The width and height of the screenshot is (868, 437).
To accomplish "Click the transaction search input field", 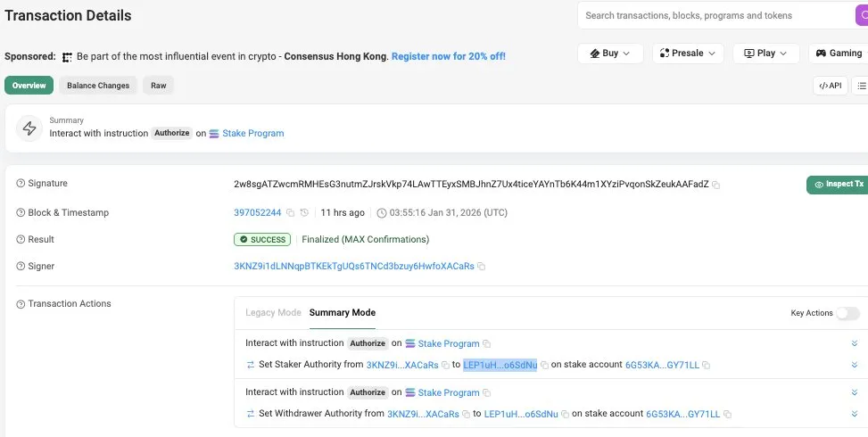I will [x=705, y=15].
